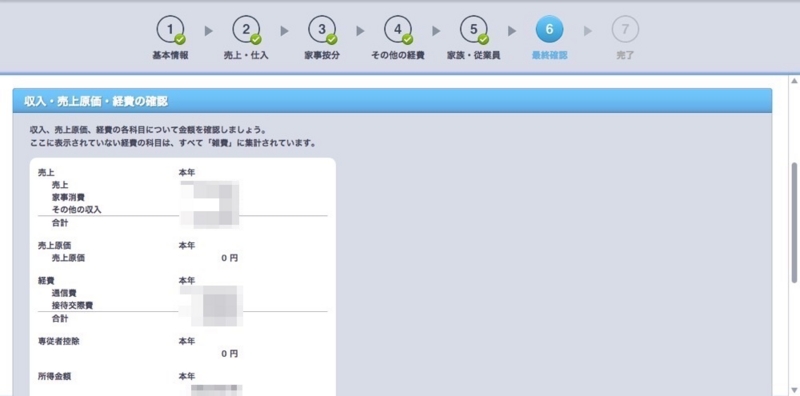Go to step 2 売上・仕入 circle
This screenshot has height=396, width=800.
coord(246,30)
